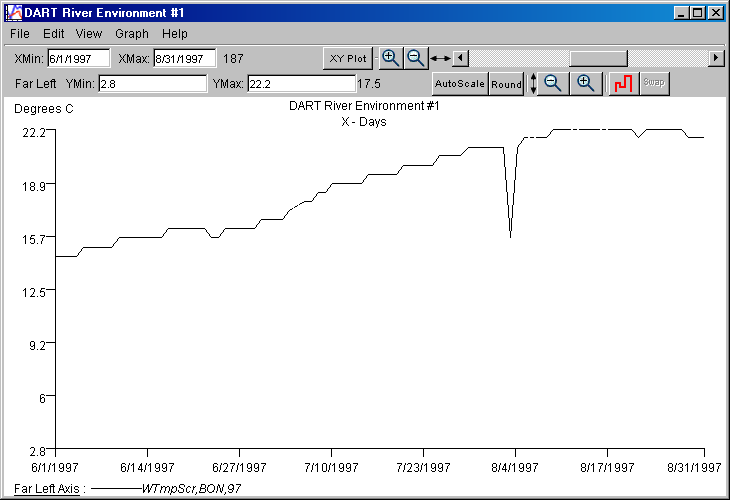Image resolution: width=730 pixels, height=500 pixels.
Task: Click the horizontal scrollbar thumb
Action: (x=598, y=58)
